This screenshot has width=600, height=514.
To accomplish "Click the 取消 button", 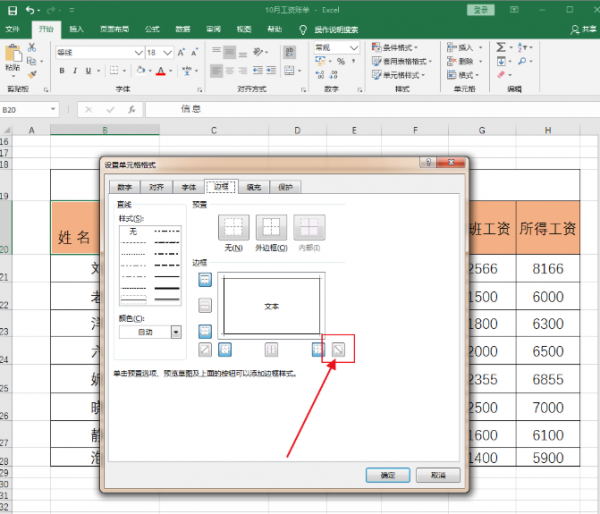I will click(438, 475).
